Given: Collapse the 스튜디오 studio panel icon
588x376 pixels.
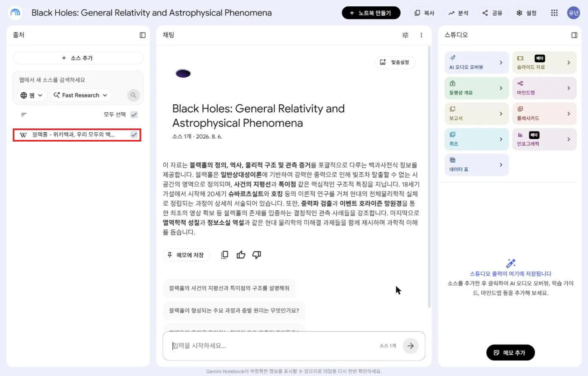Looking at the screenshot, I should (574, 35).
